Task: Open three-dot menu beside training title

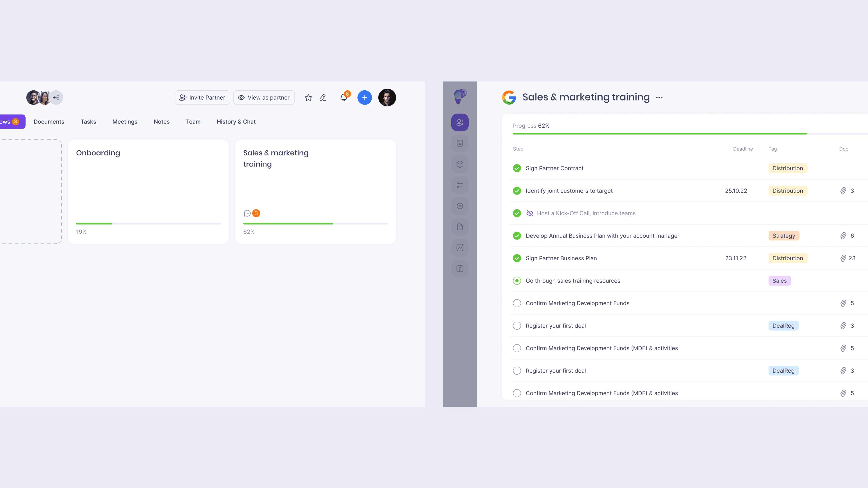Action: pyautogui.click(x=659, y=98)
